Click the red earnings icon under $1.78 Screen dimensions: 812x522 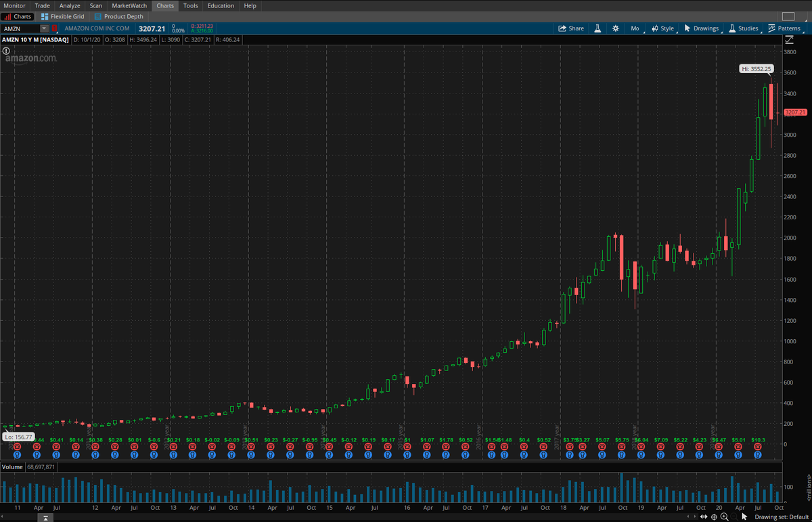tap(445, 447)
